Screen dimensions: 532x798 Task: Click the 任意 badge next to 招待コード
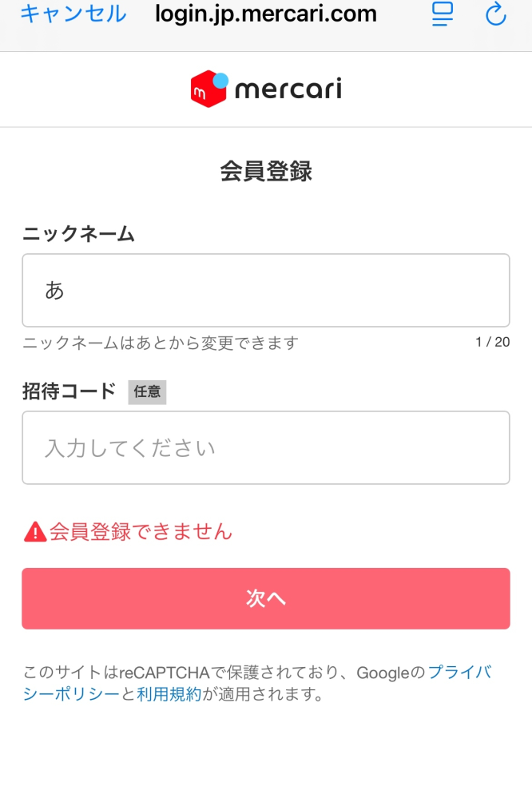pos(146,391)
